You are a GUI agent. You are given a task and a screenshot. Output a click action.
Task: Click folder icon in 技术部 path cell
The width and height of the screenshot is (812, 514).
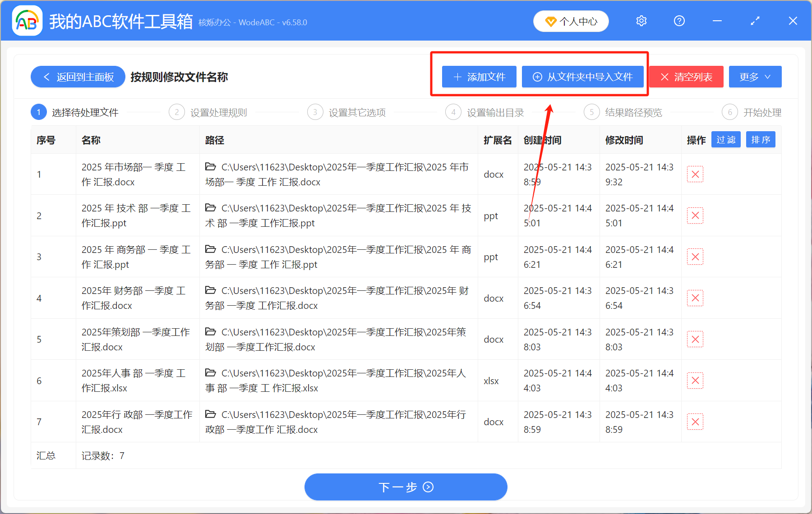210,208
